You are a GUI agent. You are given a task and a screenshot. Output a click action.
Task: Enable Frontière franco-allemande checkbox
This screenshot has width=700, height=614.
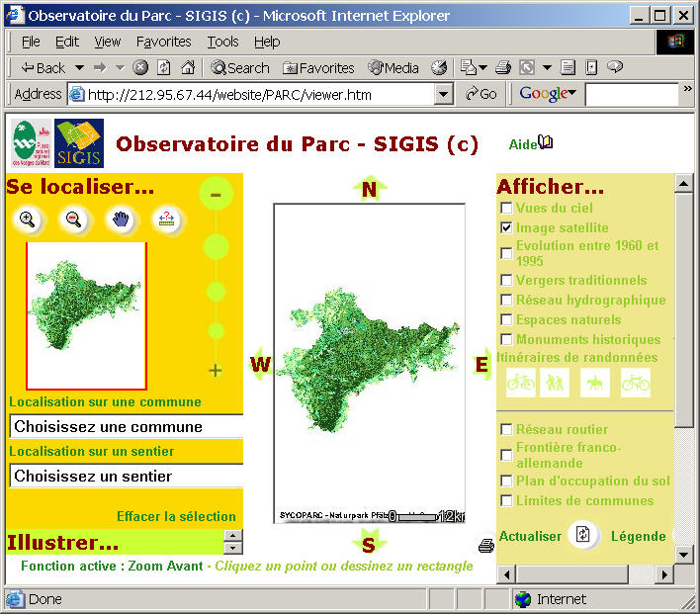click(x=506, y=455)
